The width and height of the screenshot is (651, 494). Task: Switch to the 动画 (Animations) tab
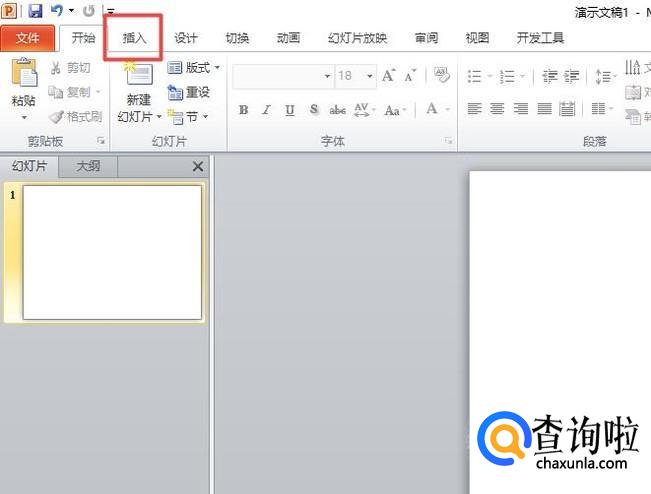(288, 38)
